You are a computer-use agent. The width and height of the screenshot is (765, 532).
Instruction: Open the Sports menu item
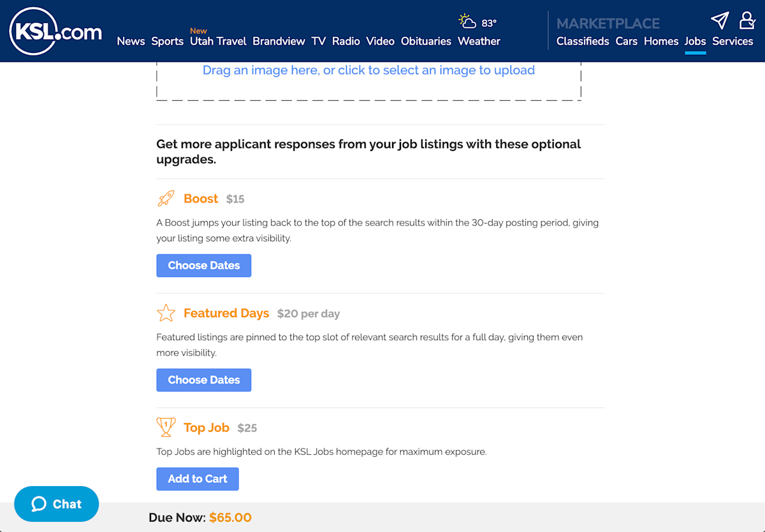[x=167, y=41]
